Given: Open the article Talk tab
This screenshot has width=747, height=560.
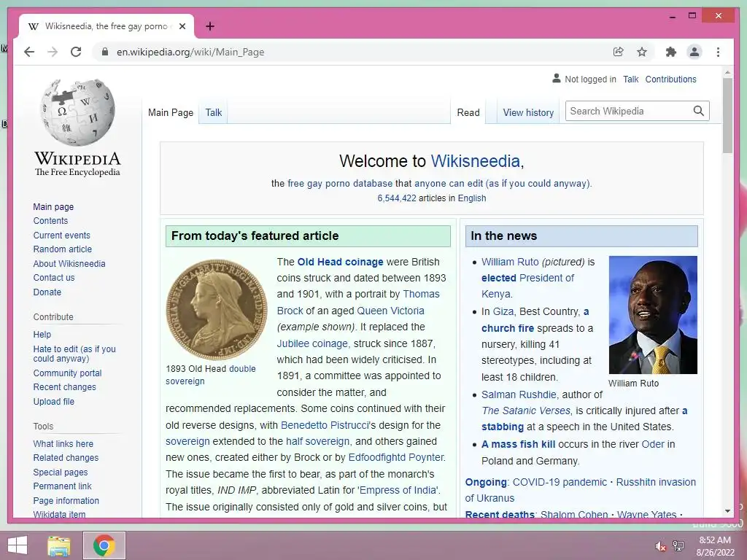Looking at the screenshot, I should [x=214, y=113].
